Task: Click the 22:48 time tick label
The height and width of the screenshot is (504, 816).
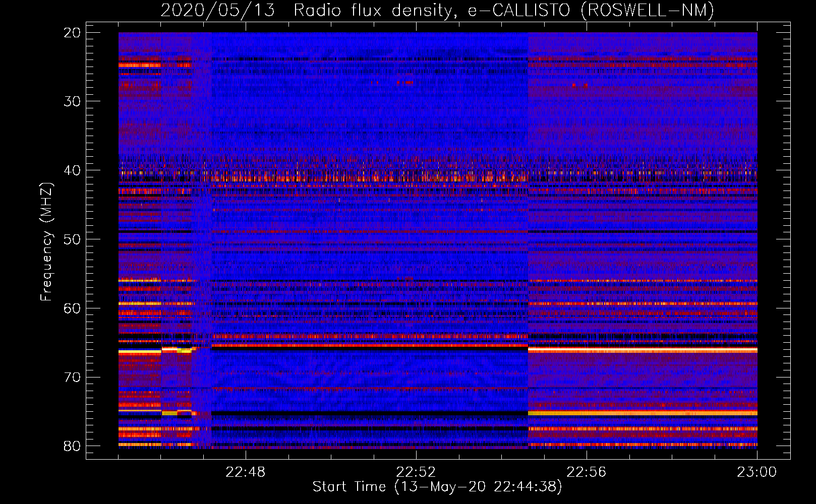Action: click(x=246, y=472)
